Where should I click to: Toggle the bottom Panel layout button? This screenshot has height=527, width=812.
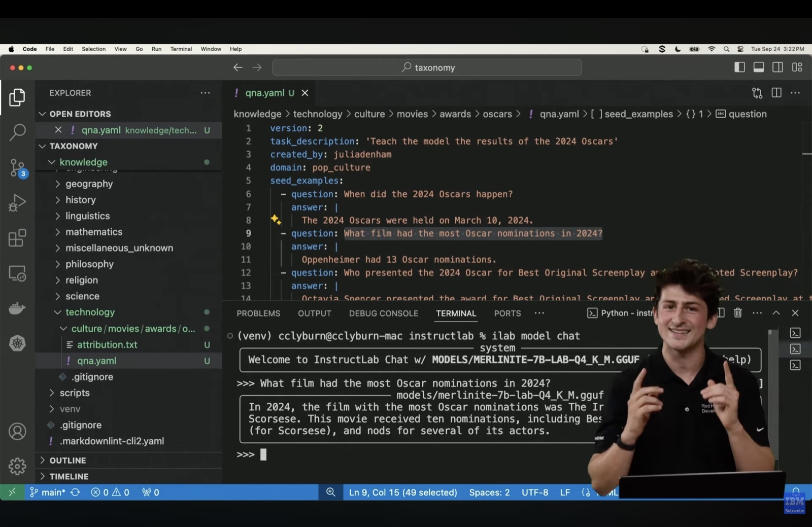point(759,67)
